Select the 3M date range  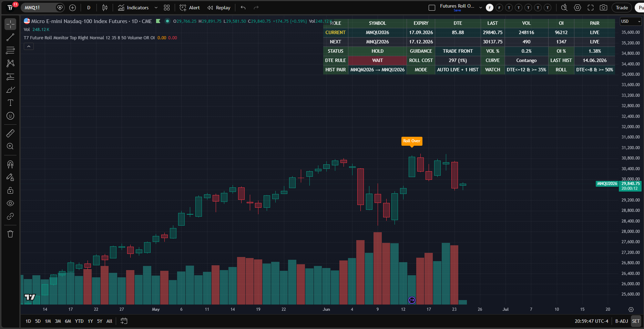pyautogui.click(x=58, y=321)
